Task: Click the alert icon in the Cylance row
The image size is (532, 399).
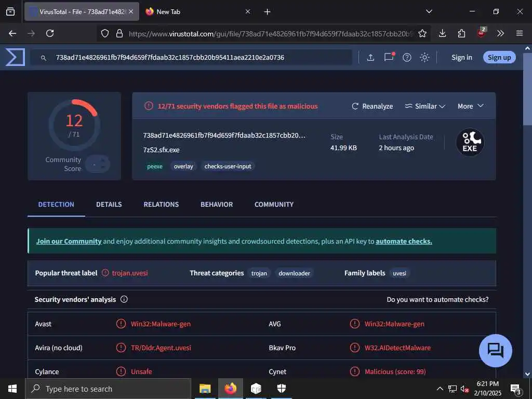Action: tap(121, 371)
